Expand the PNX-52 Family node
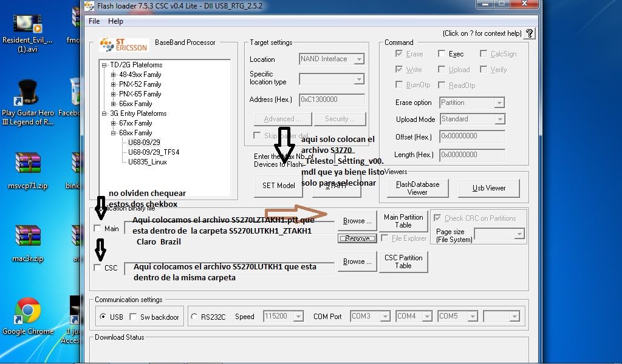 pyautogui.click(x=114, y=84)
